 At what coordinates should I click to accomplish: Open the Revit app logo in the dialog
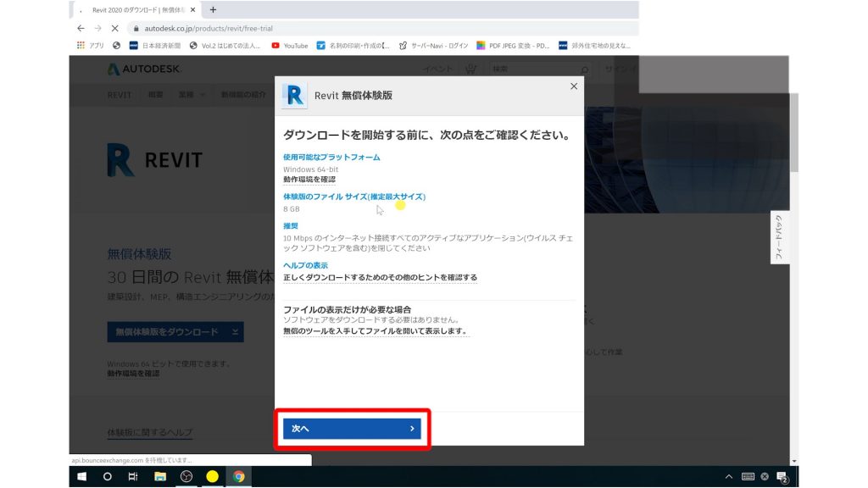click(294, 97)
